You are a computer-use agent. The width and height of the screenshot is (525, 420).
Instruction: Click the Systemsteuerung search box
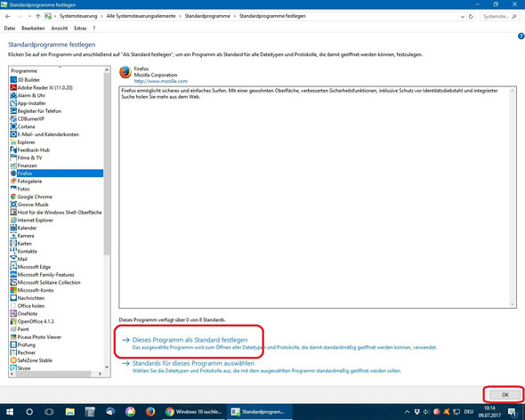499,16
